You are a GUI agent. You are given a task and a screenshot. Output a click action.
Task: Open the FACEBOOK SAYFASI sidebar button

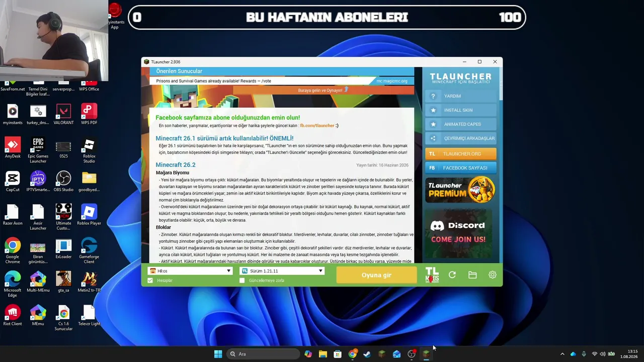[461, 168]
